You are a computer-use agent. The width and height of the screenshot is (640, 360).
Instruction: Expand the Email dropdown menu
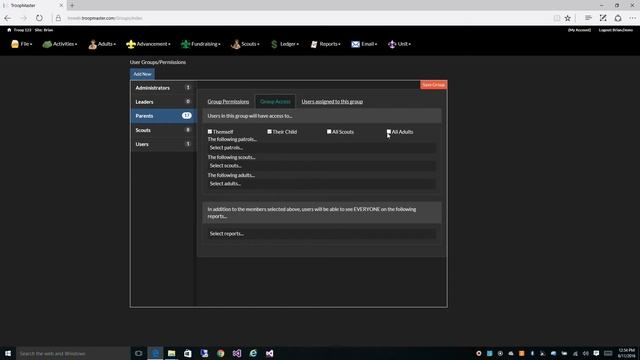pyautogui.click(x=364, y=44)
